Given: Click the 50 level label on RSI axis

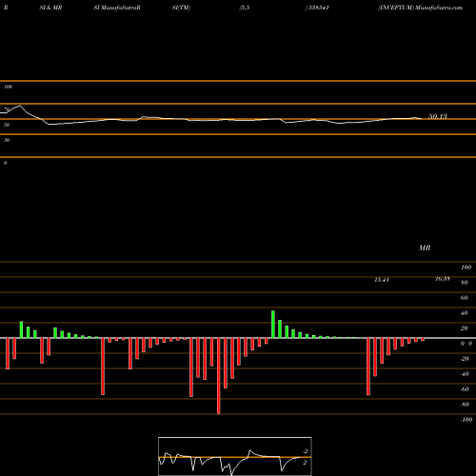Looking at the screenshot, I should pyautogui.click(x=7, y=125).
